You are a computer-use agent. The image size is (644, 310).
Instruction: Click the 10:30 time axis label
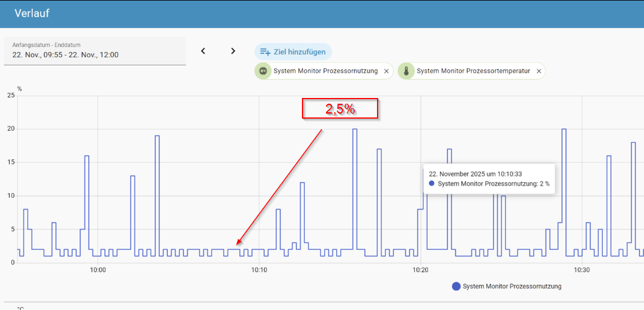click(x=582, y=270)
